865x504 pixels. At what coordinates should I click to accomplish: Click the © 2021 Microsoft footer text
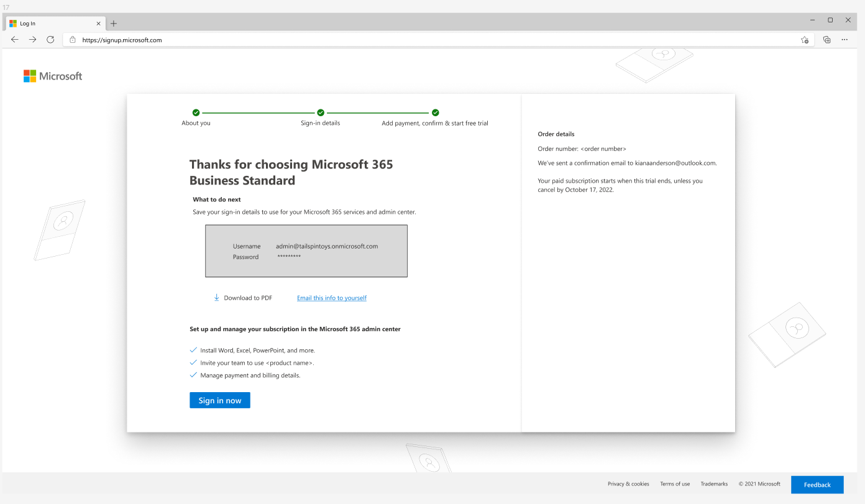coord(759,484)
